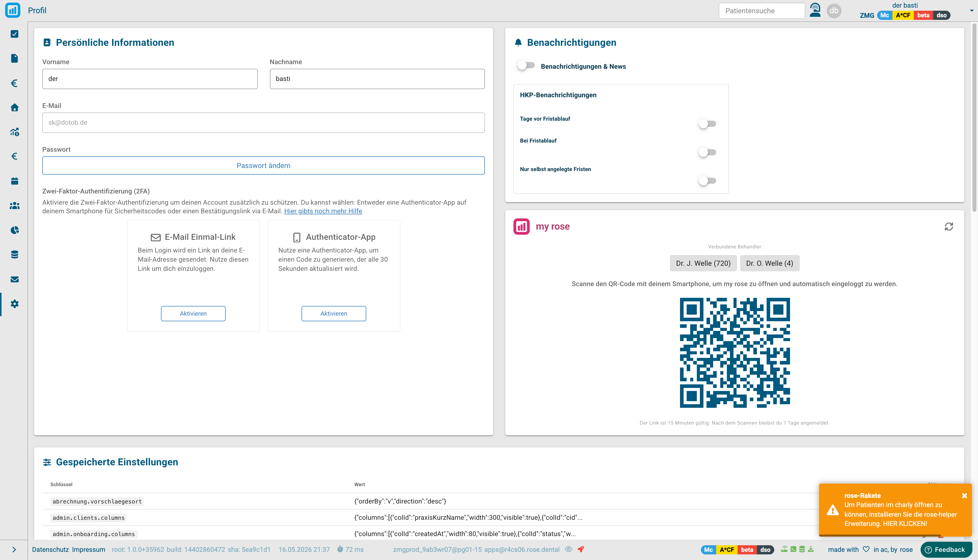Click the beta badge in header
978x560 pixels.
[923, 15]
